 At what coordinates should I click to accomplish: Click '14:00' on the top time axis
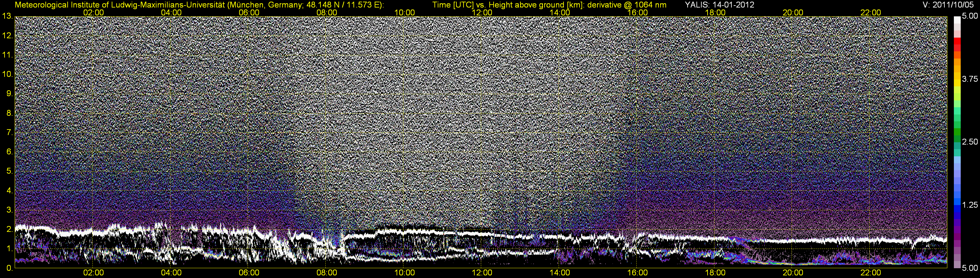(560, 12)
